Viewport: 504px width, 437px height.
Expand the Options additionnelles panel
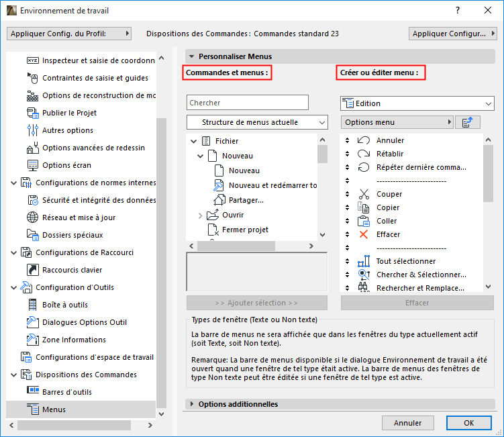(192, 404)
